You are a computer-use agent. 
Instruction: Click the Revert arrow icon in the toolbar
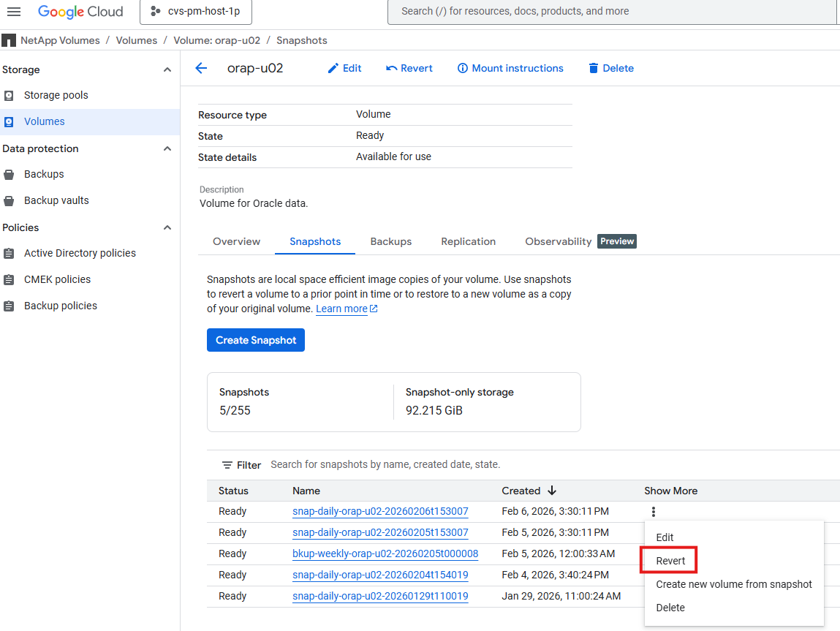coord(393,68)
